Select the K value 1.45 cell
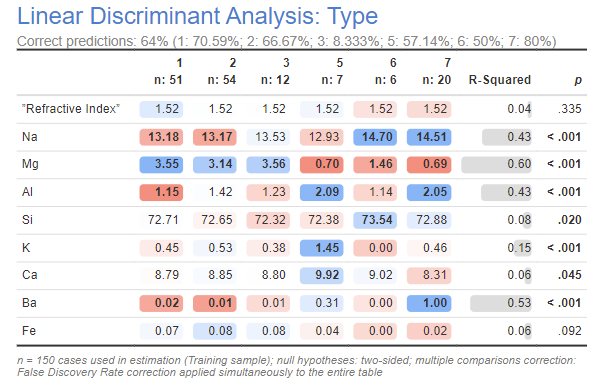The height and width of the screenshot is (390, 610). 322,248
